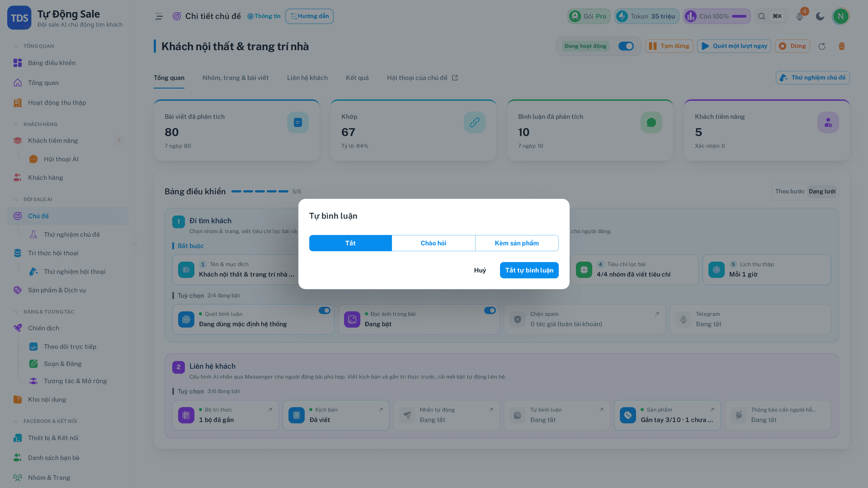Collapse the TỔNG QUAN sidebar section
Image resolution: width=868 pixels, height=488 pixels.
(x=34, y=46)
